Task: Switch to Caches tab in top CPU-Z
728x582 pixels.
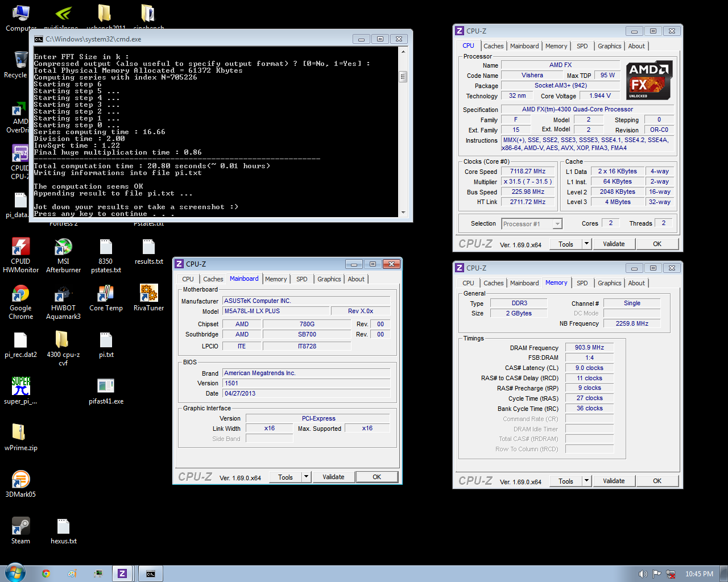Action: [494, 46]
